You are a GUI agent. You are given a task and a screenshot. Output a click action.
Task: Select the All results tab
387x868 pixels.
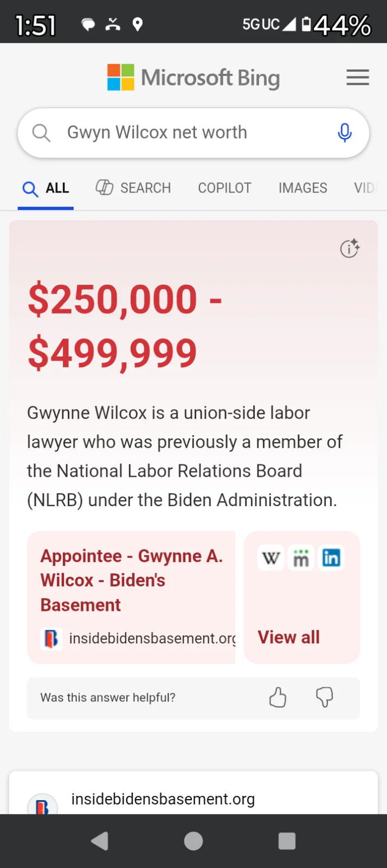46,188
